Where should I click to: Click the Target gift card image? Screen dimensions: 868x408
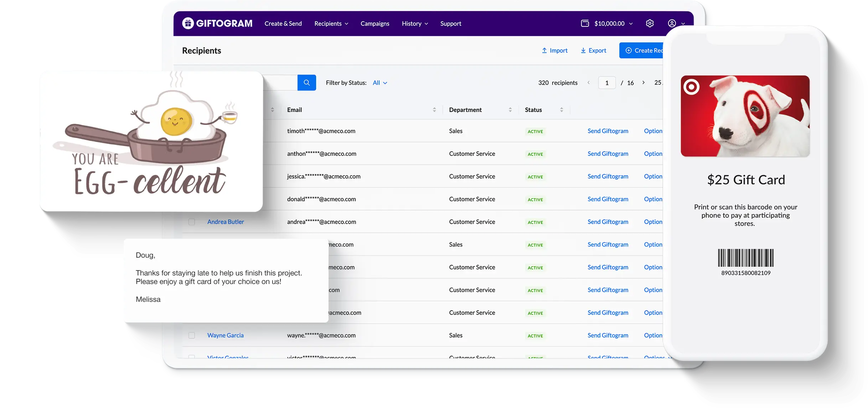(745, 116)
